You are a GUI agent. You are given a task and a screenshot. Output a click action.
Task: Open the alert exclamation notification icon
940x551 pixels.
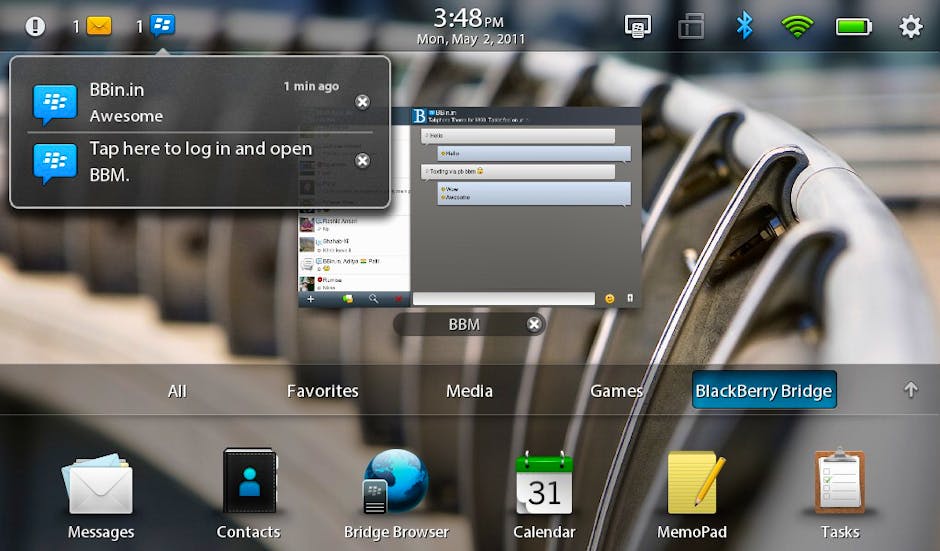point(36,26)
